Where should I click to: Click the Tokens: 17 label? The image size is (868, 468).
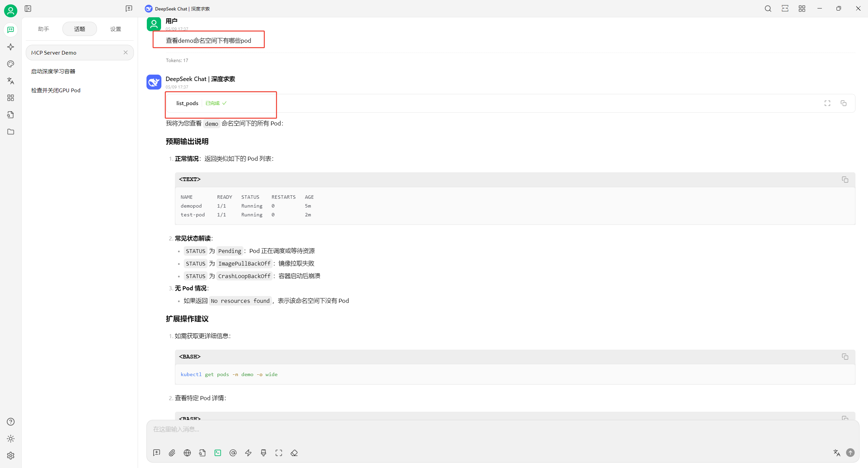click(x=177, y=60)
